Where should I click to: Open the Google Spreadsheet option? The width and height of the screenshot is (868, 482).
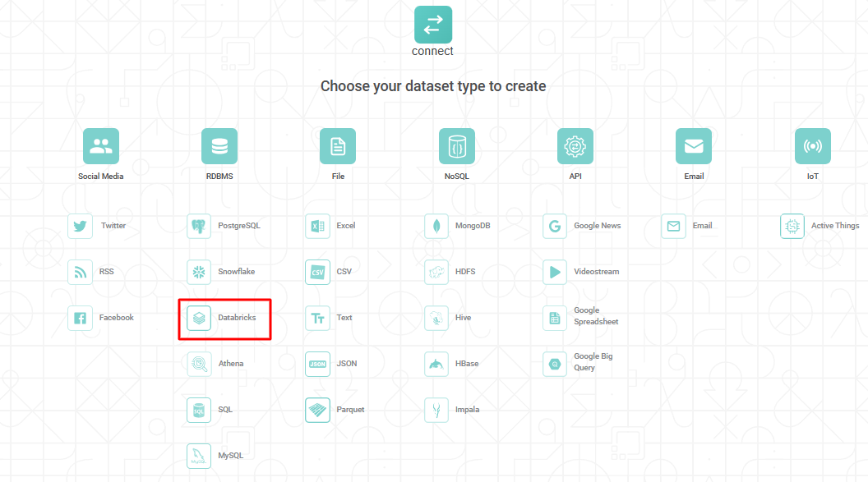(596, 316)
